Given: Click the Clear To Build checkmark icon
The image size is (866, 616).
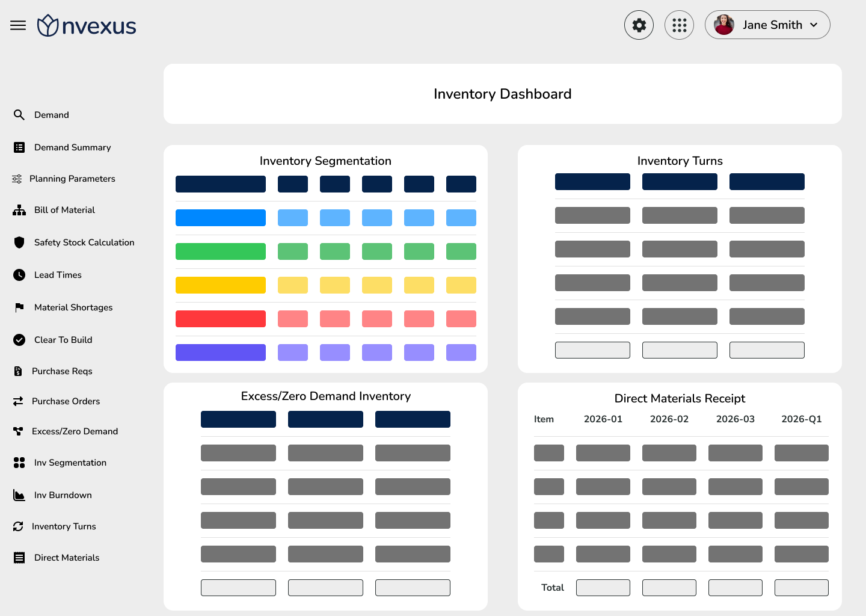Looking at the screenshot, I should tap(19, 340).
